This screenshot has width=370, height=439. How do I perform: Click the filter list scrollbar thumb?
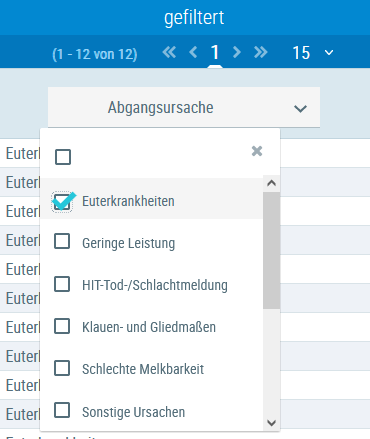(272, 250)
